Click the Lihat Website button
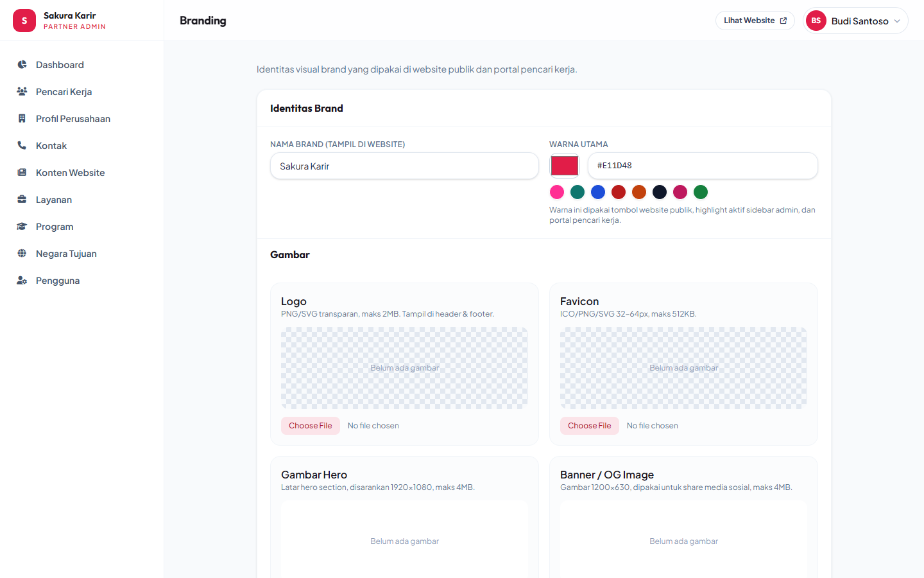The width and height of the screenshot is (924, 578). (x=755, y=21)
